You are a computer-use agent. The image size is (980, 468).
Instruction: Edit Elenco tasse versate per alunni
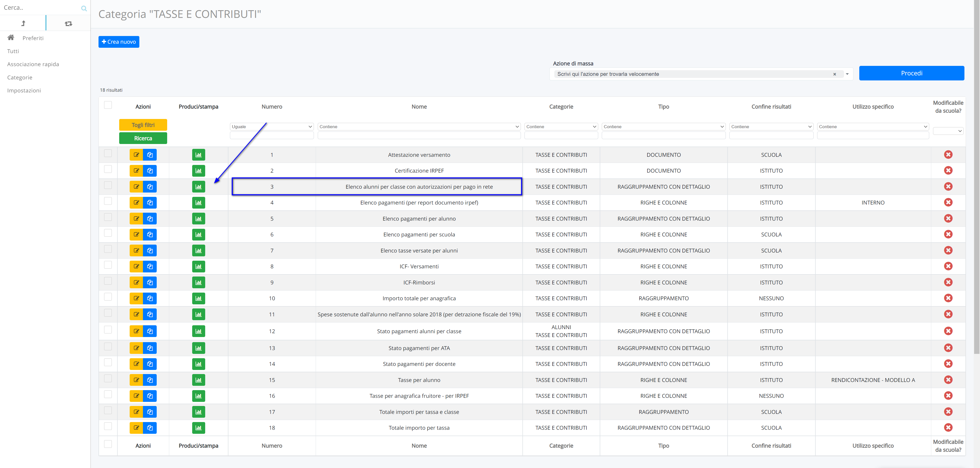click(136, 251)
